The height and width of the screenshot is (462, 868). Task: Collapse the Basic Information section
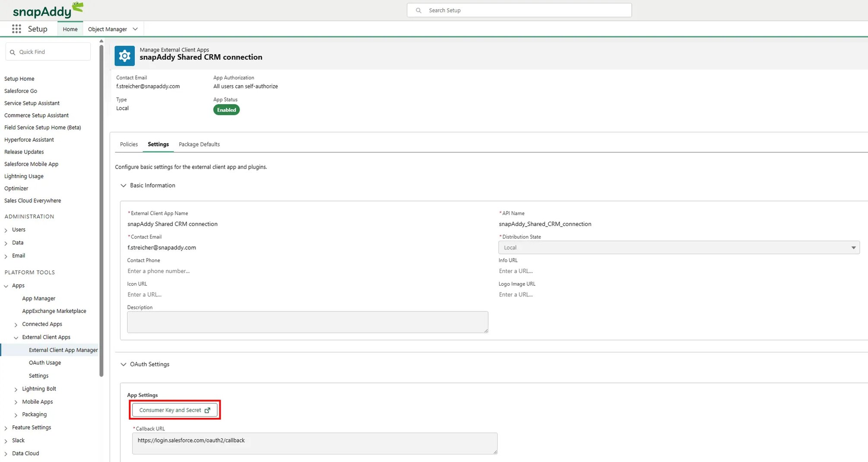(x=124, y=185)
